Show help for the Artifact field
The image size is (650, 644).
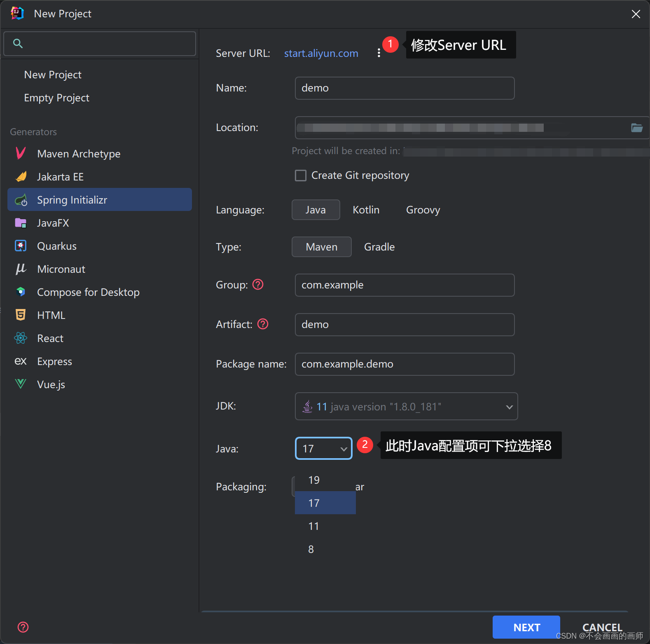pyautogui.click(x=263, y=324)
